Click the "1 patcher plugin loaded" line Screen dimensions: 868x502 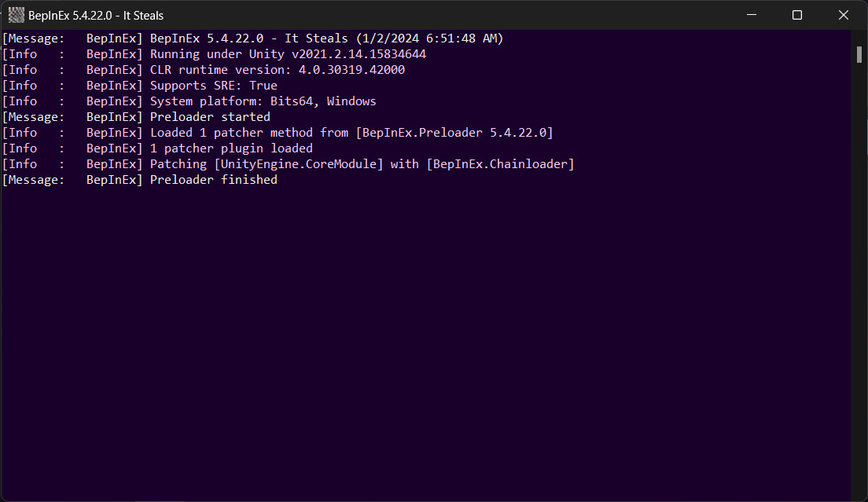231,148
